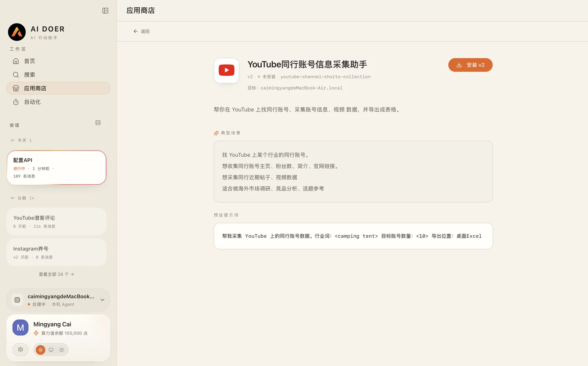Click the back arrow icon beside 返回

(136, 31)
